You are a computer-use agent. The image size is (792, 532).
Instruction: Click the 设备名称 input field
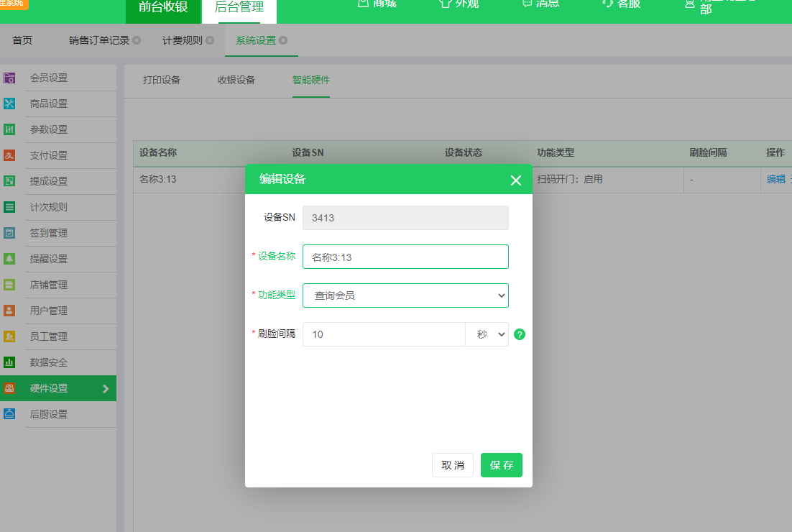tap(405, 257)
